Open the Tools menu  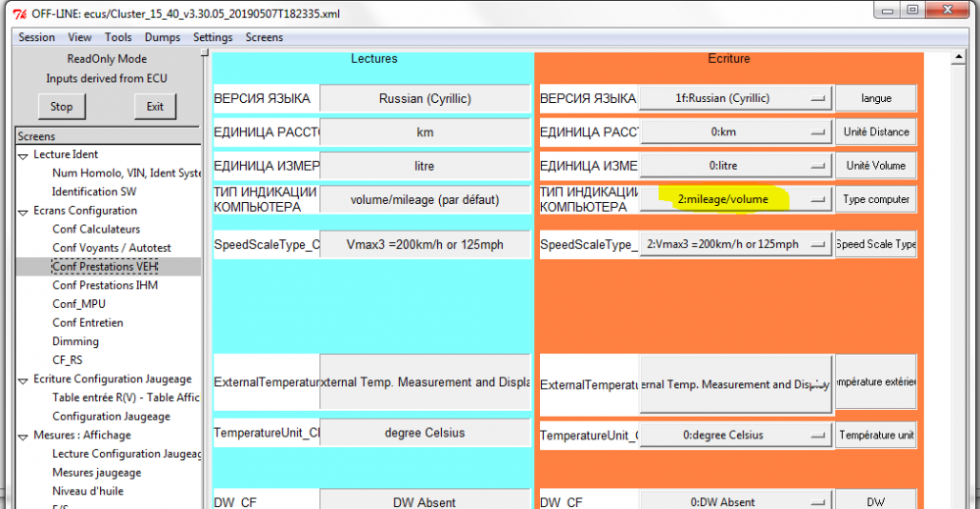pyautogui.click(x=119, y=37)
